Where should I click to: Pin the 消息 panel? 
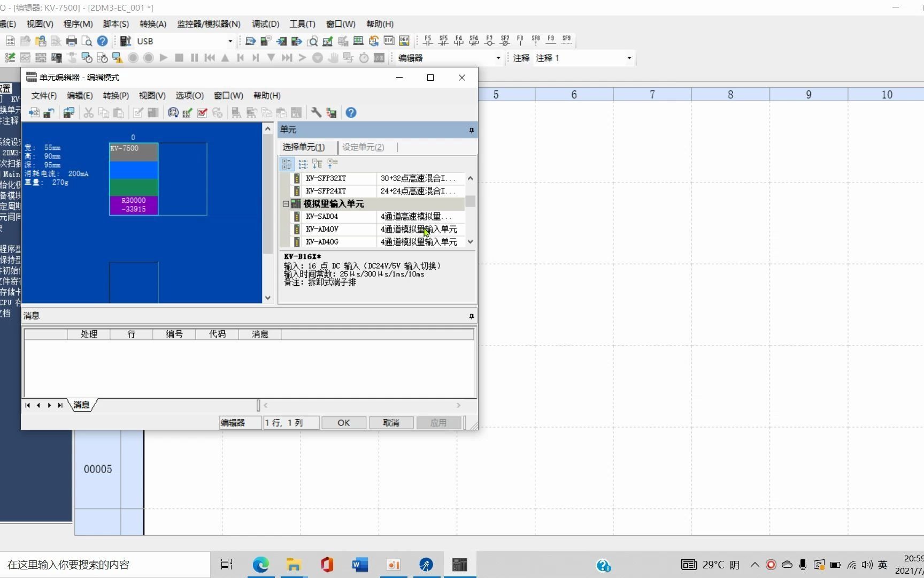pyautogui.click(x=471, y=316)
